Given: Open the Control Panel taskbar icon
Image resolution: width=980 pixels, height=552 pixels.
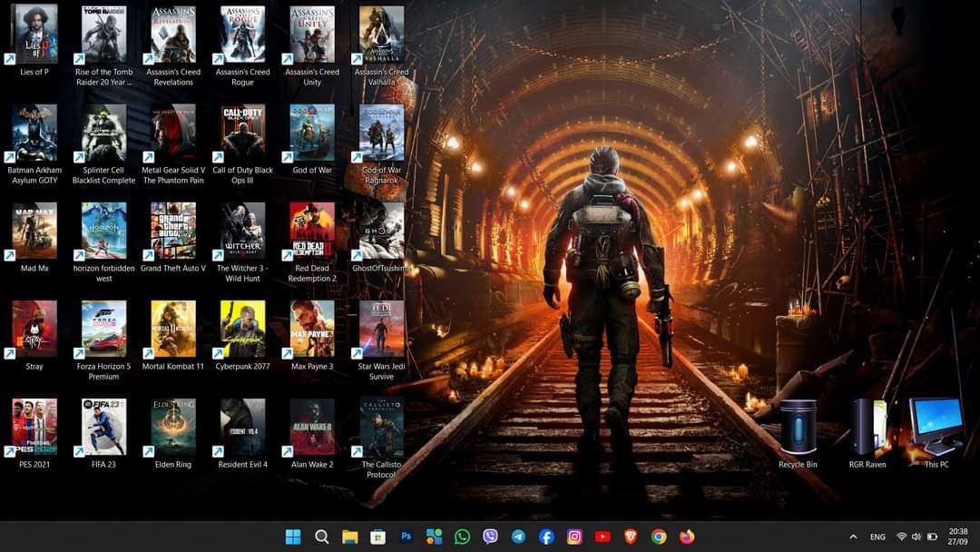Looking at the screenshot, I should [x=435, y=537].
